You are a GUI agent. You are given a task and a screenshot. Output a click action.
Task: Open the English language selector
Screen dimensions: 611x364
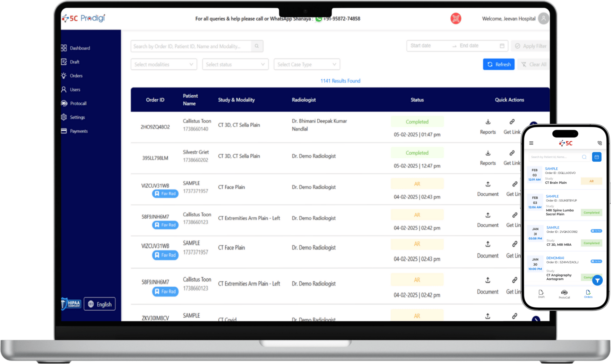[100, 304]
